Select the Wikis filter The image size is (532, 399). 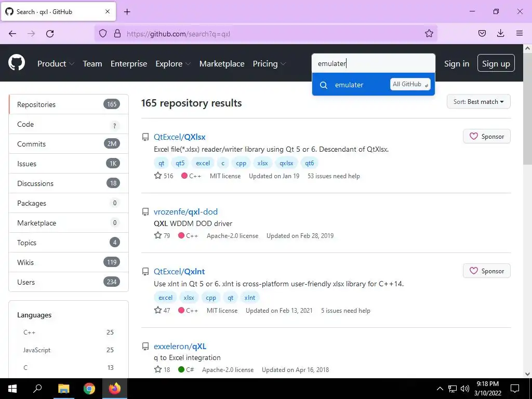click(x=69, y=262)
